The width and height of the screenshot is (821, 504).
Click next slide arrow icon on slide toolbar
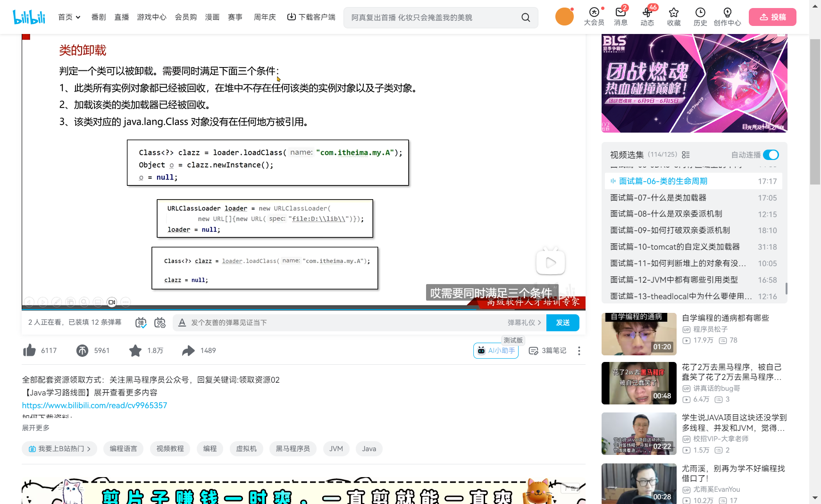pos(43,302)
